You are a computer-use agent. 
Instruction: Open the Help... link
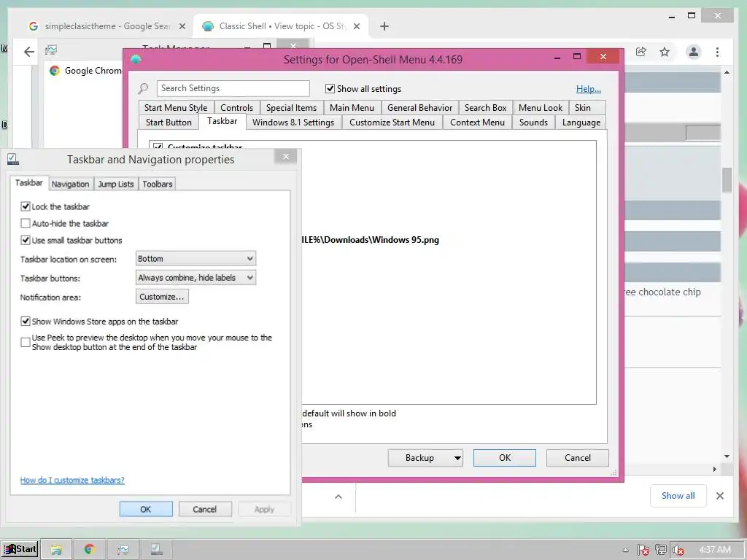tap(589, 88)
